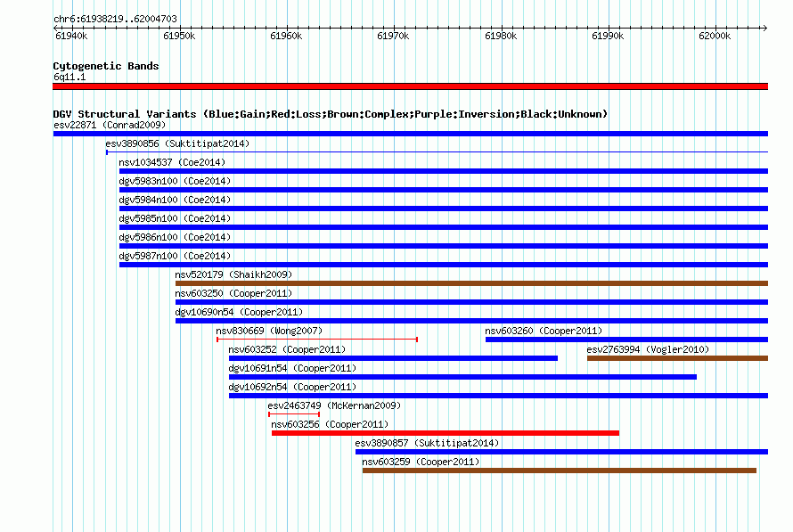Click dgv5983n100 (Coe2014) label
The width and height of the screenshot is (793, 532).
click(175, 181)
